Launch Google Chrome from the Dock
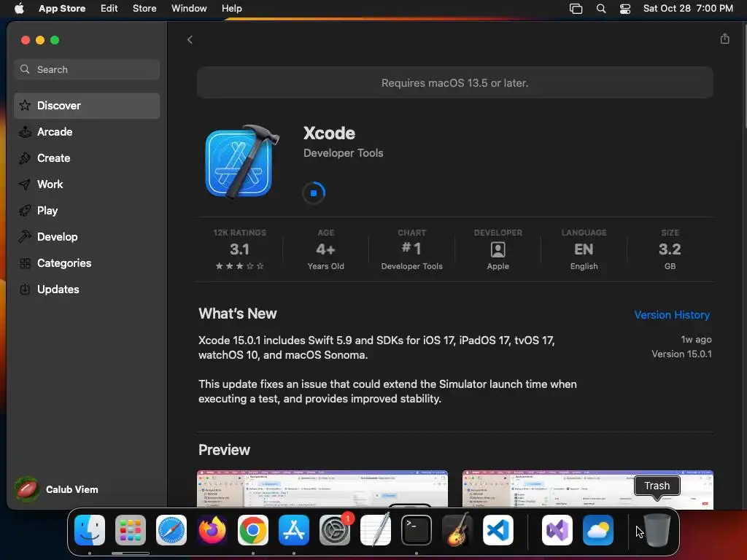Screen dimensions: 747x560 coord(253,530)
